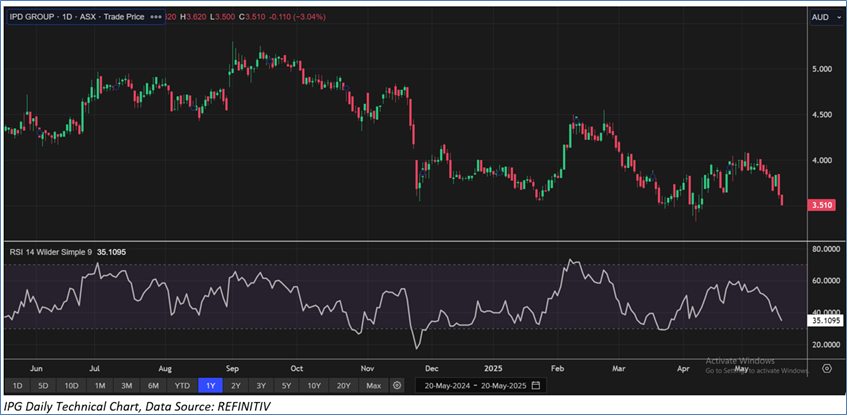Choose the 1Y range tab

pos(211,385)
